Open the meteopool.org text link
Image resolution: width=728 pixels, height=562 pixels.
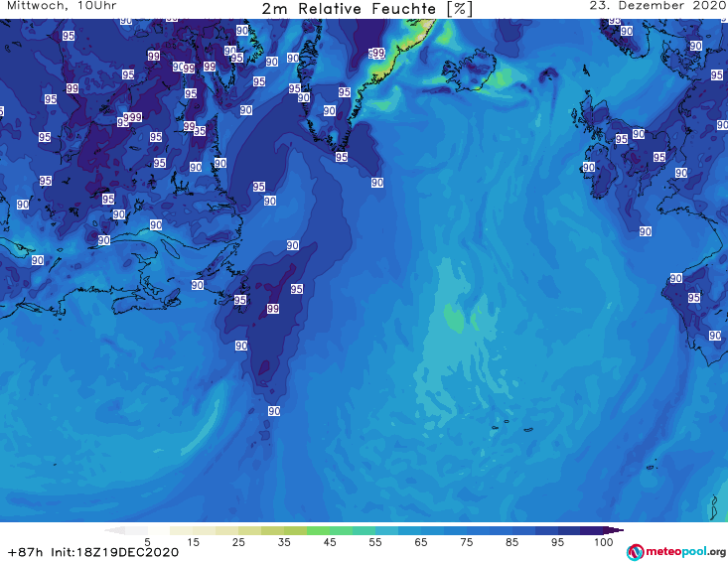[x=685, y=551]
